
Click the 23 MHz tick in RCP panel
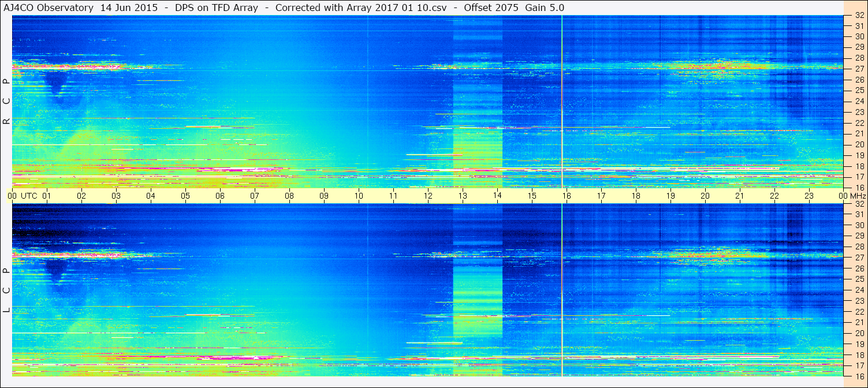(x=859, y=112)
